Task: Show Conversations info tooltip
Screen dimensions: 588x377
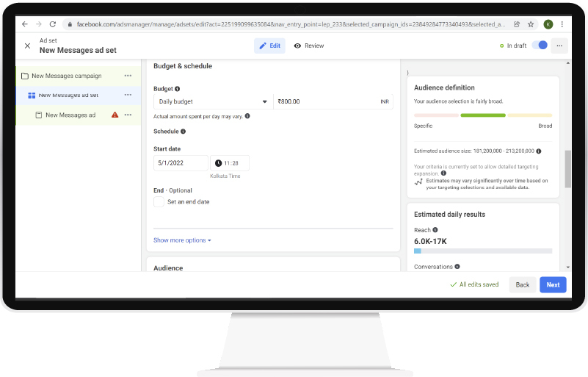Action: (457, 267)
